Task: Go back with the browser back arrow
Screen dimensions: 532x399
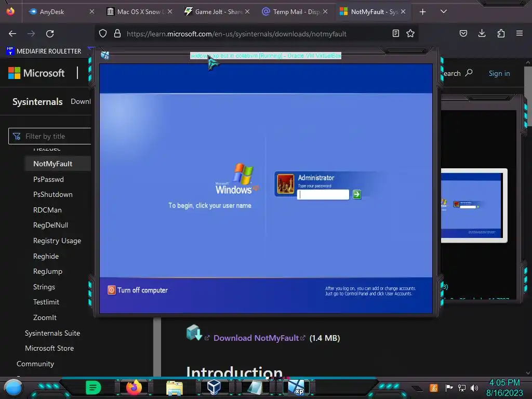Action: coord(12,34)
